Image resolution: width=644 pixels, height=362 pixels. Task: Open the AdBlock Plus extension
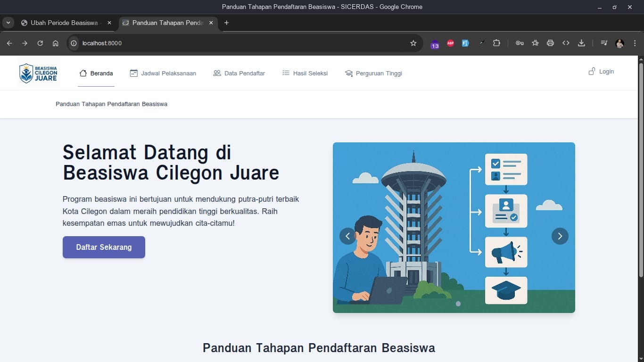(450, 43)
